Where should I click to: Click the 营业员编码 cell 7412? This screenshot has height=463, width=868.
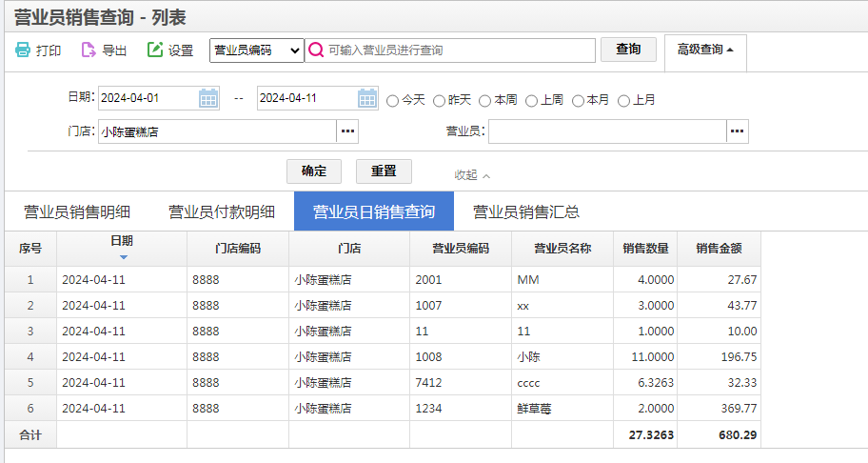461,383
